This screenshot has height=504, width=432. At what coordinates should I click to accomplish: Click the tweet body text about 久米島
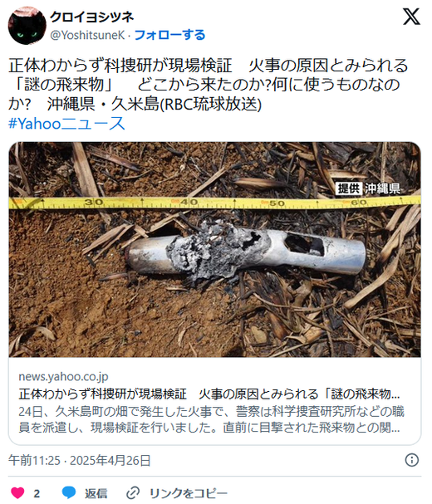click(209, 85)
